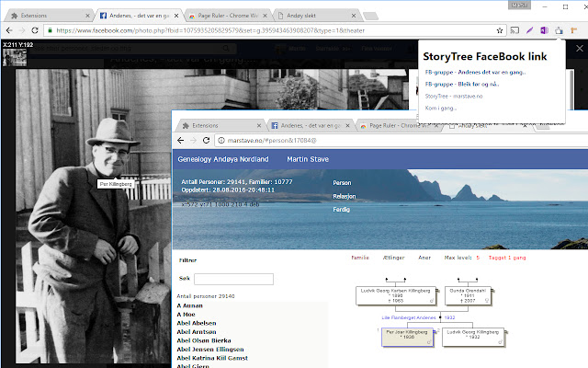The image size is (588, 368).
Task: Click the red Tagget 1 gang text
Action: (507, 258)
